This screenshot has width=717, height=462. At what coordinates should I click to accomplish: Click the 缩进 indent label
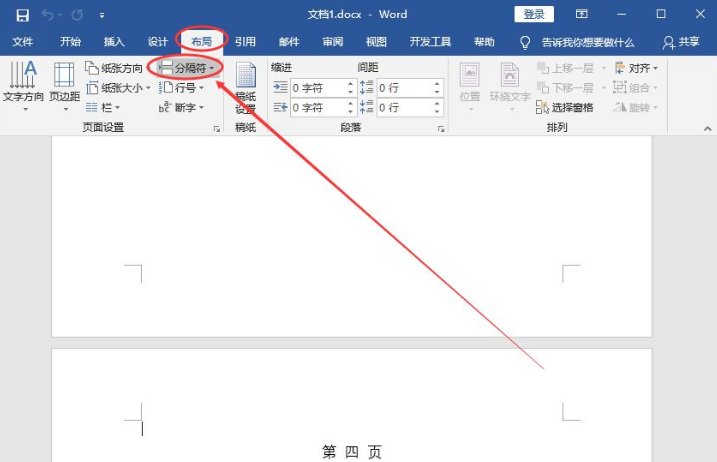click(x=281, y=68)
